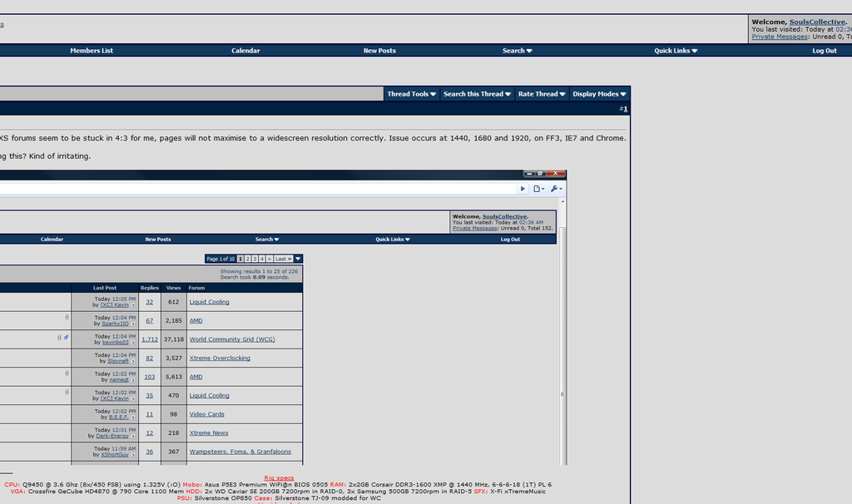Viewport: 852px width, 504px height.
Task: Open World Community Grid (WCG) forum link
Action: 231,339
